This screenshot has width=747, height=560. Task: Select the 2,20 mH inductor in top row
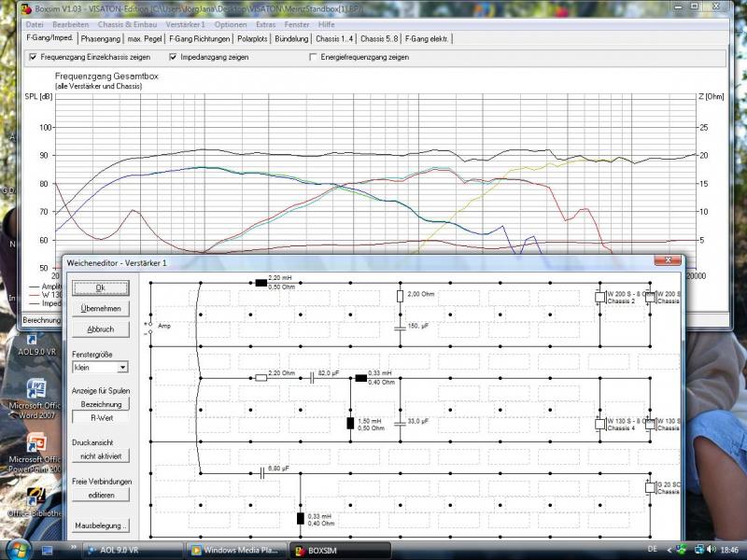(x=261, y=283)
